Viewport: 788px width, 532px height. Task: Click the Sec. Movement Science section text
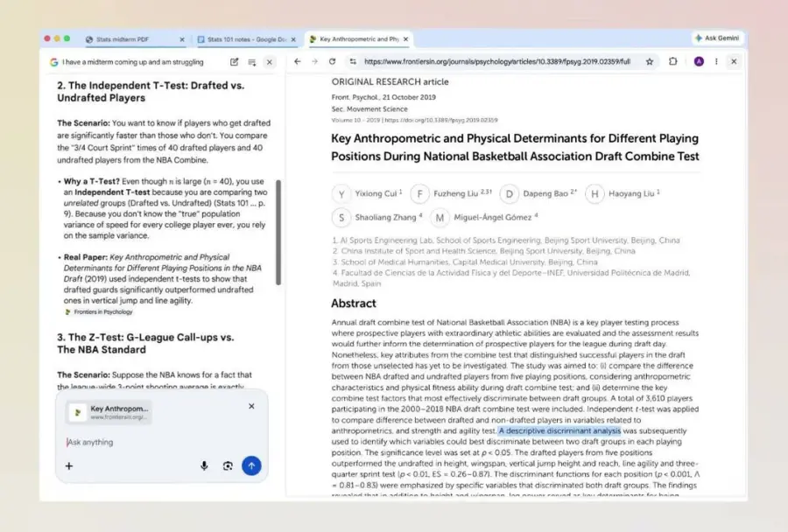pyautogui.click(x=369, y=109)
